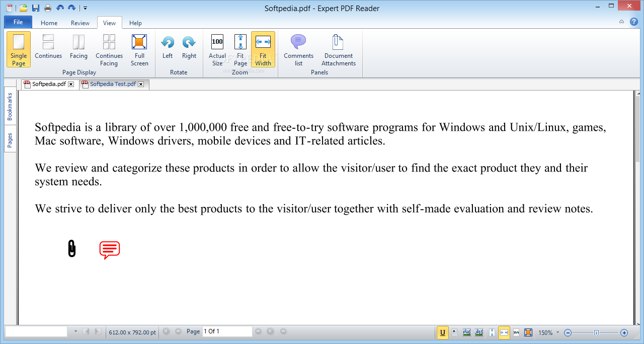The width and height of the screenshot is (644, 344).
Task: Click the application PDF icon in title bar
Action: click(9, 8)
